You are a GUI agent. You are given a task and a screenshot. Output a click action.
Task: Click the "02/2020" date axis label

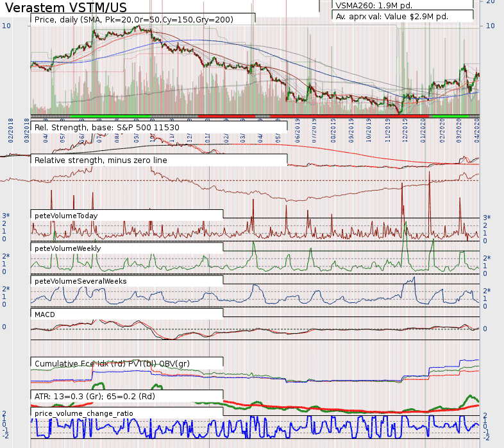click(442, 131)
